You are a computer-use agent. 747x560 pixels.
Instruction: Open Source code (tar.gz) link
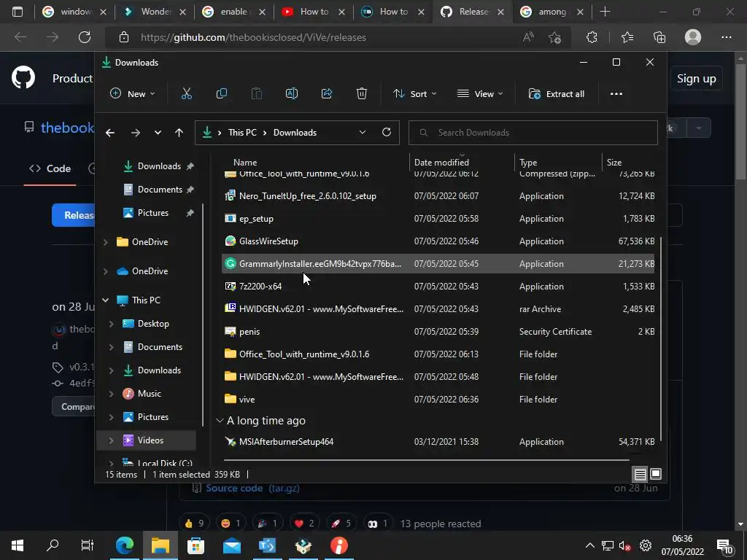[x=252, y=488]
